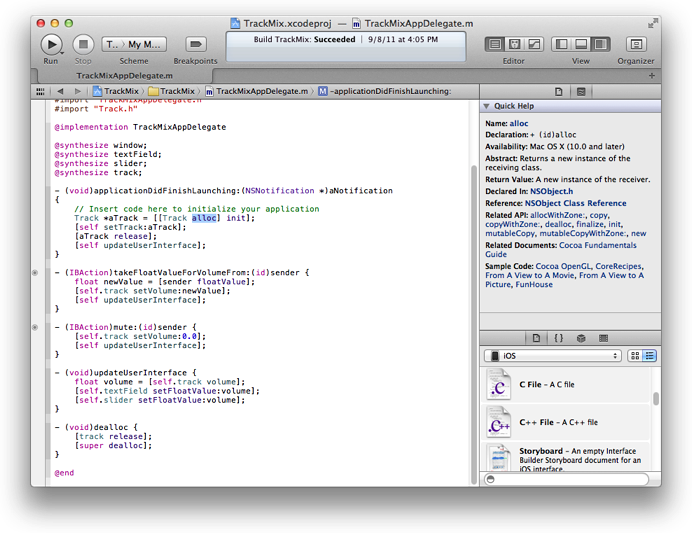Show the Code Snippet library
Image resolution: width=692 pixels, height=533 pixels.
pos(559,338)
